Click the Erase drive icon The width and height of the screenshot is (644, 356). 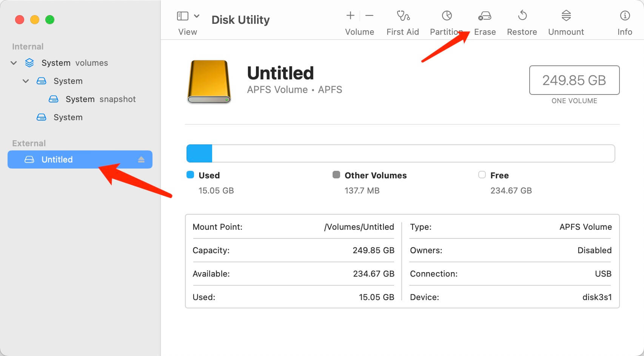[x=485, y=16]
